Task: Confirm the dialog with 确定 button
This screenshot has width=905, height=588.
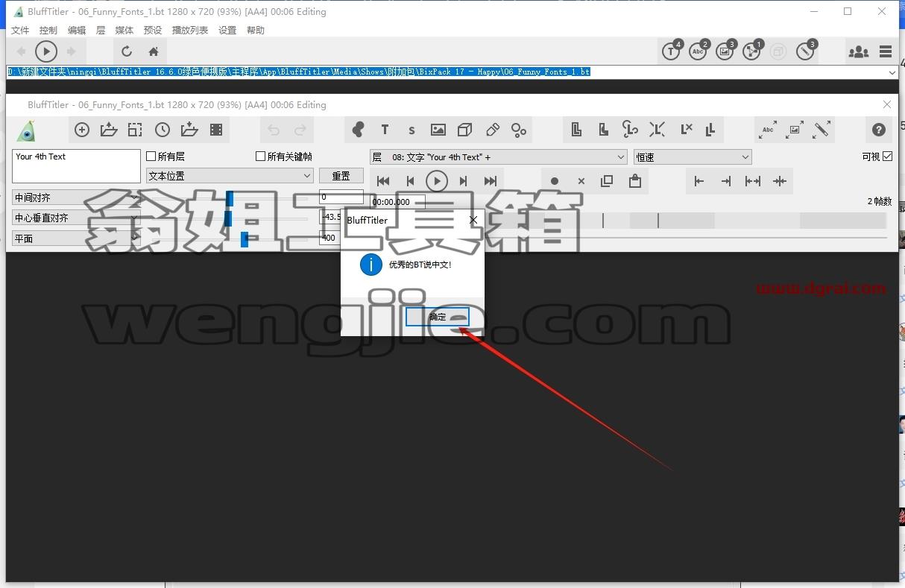Action: coord(438,317)
